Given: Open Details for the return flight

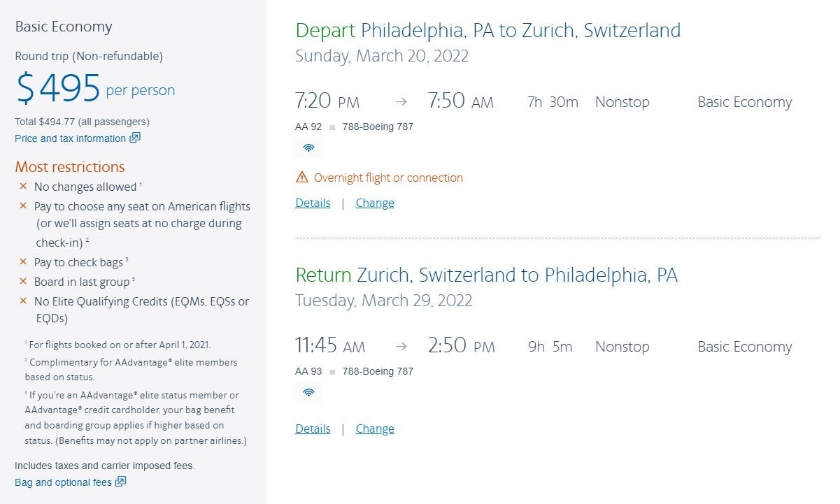Looking at the screenshot, I should coord(313,429).
